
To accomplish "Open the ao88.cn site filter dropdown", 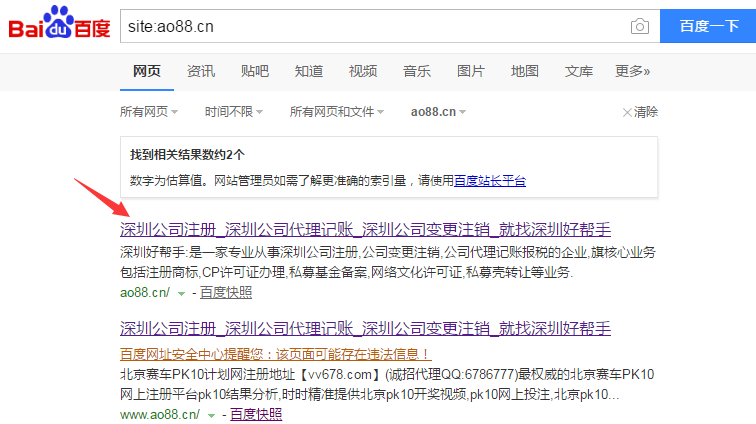I will point(438,112).
